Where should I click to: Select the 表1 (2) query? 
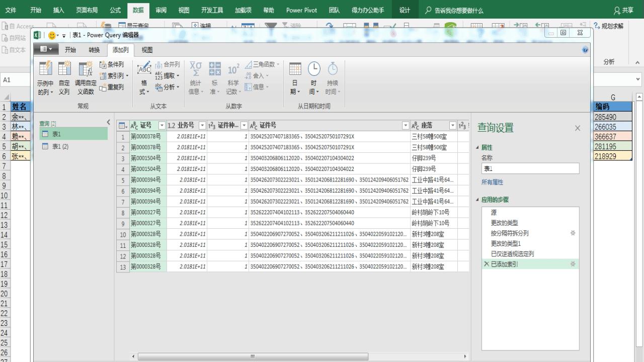(x=60, y=146)
